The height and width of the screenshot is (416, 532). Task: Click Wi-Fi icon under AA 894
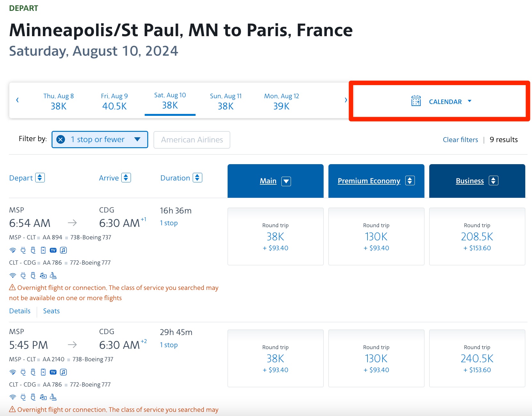(x=13, y=250)
